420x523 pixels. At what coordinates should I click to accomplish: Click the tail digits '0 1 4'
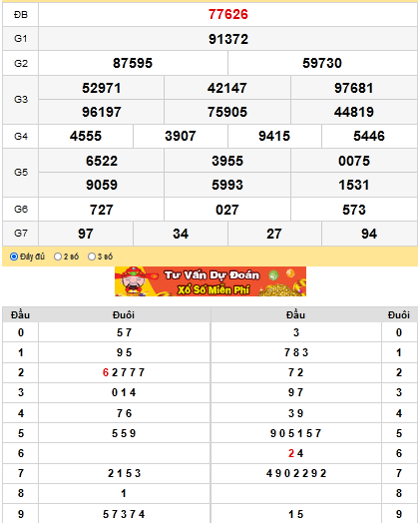[124, 392]
